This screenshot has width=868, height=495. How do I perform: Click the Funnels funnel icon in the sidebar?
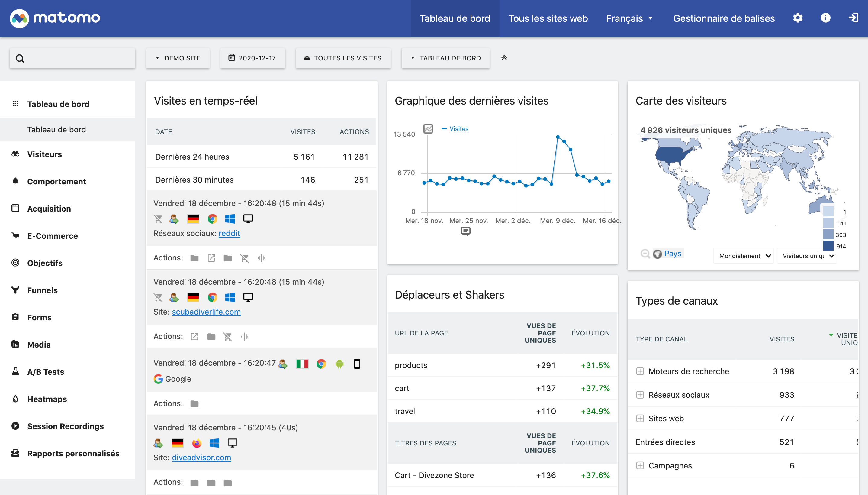click(15, 290)
